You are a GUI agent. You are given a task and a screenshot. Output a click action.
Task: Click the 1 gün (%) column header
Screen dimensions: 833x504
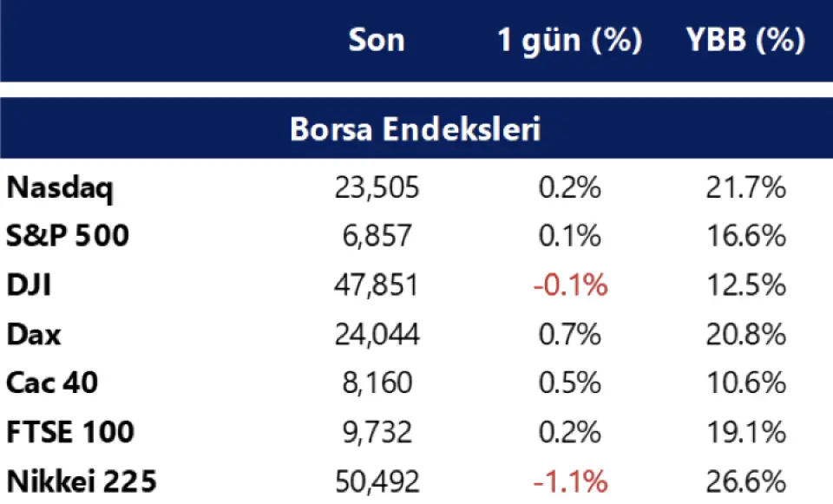(x=570, y=40)
